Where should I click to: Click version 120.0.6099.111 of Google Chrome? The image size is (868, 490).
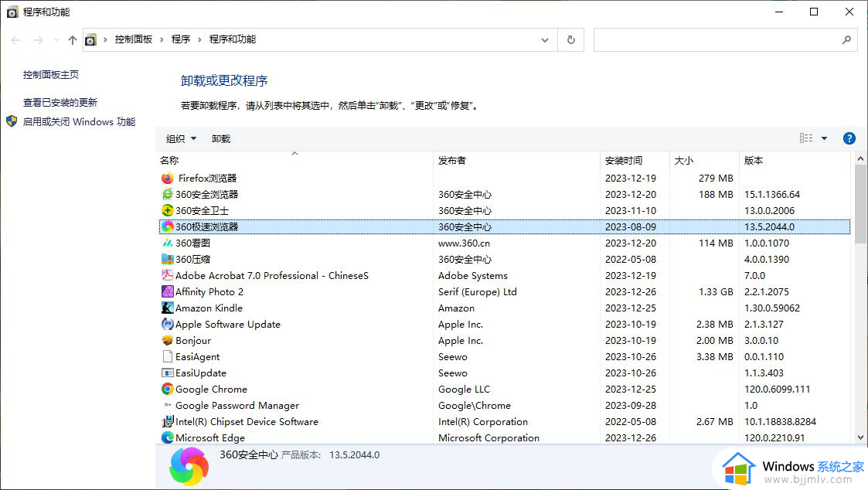pos(777,390)
